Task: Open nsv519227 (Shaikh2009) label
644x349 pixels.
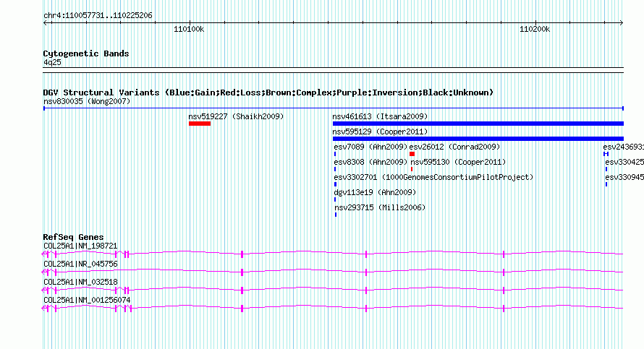Action: [236, 116]
